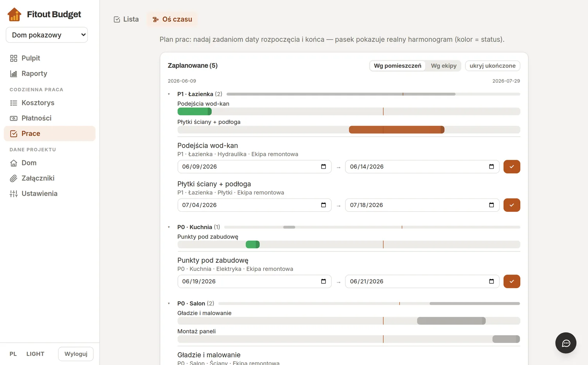Open the chat support bubble
588x365 pixels.
[566, 343]
